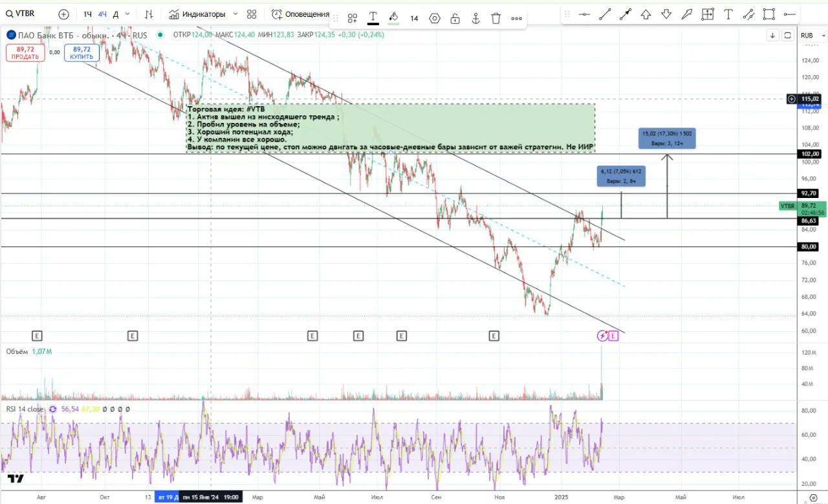Click the TradingView logo
828x504 pixels.
[x=16, y=479]
